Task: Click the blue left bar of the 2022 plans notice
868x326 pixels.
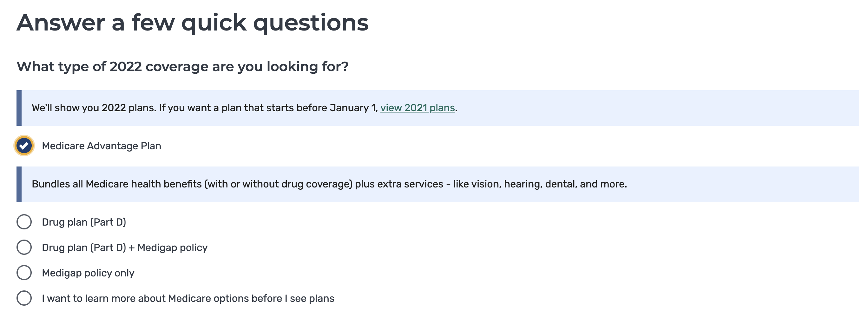Action: [x=19, y=108]
